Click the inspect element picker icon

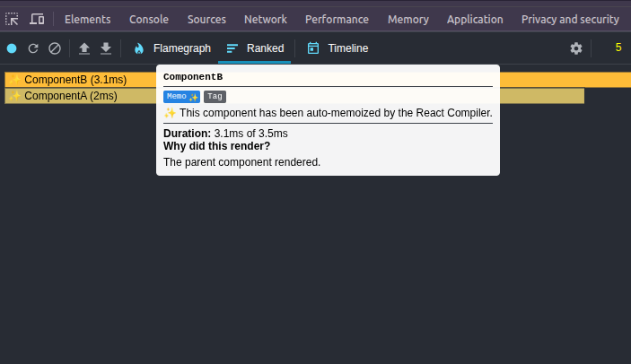12,19
